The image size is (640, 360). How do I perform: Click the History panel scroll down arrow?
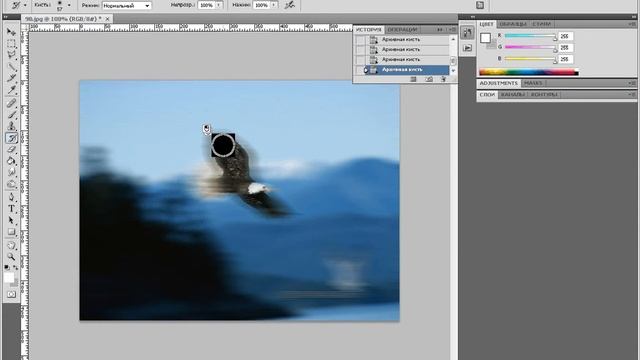click(453, 70)
